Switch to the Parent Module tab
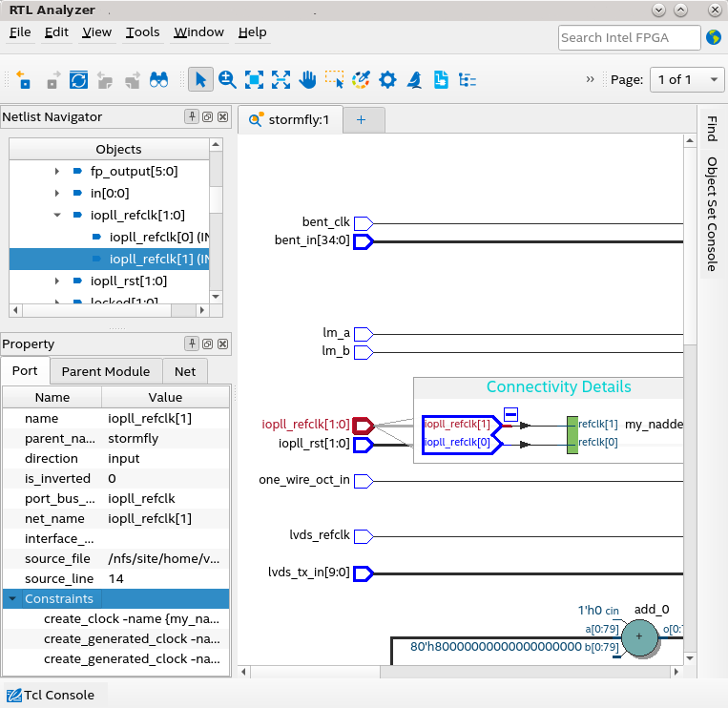 [x=106, y=371]
